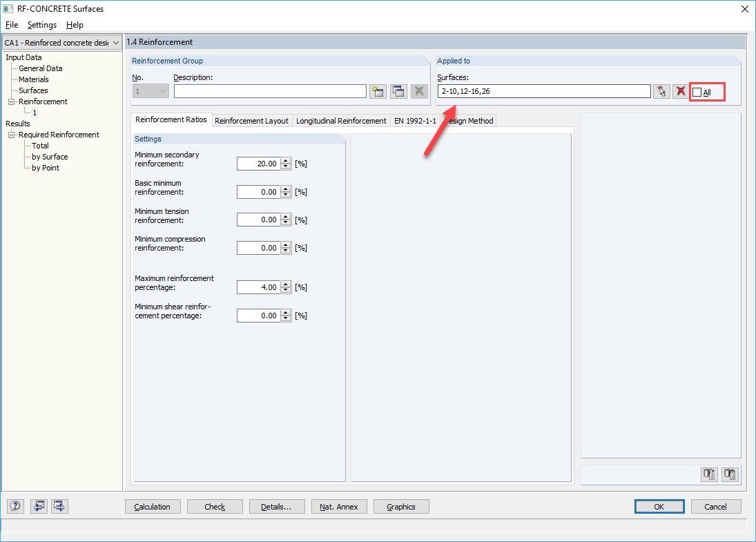Increase basic minimum reinforcement value

pyautogui.click(x=286, y=189)
